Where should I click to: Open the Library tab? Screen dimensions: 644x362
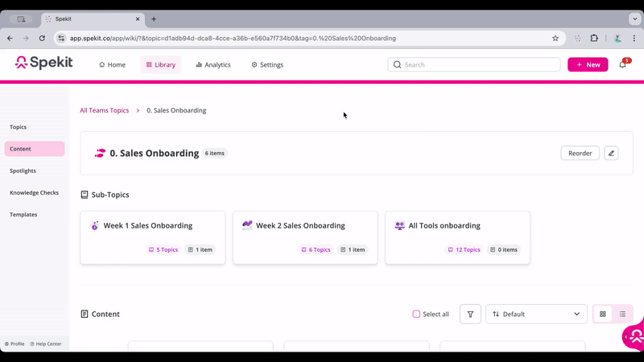click(x=160, y=64)
